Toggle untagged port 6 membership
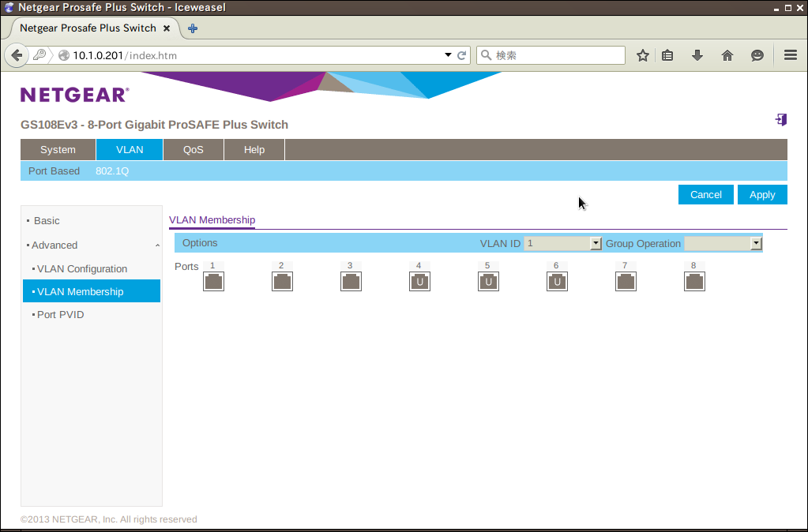The height and width of the screenshot is (532, 808). [x=557, y=281]
